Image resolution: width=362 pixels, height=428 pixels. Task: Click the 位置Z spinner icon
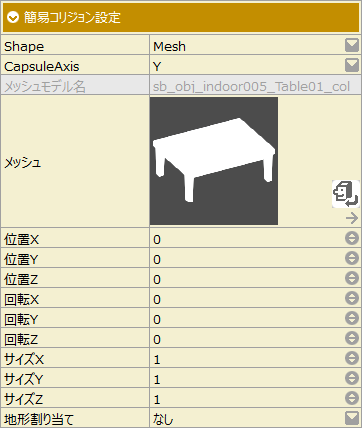click(x=352, y=278)
